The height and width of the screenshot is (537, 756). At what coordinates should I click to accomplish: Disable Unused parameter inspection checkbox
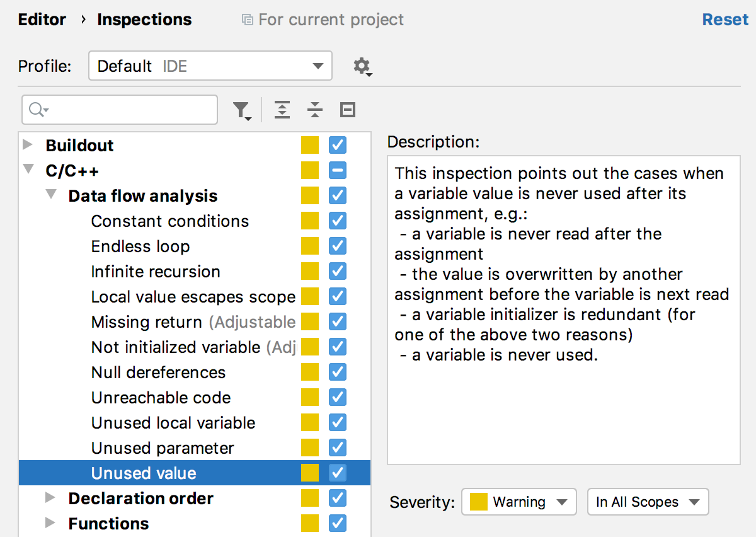[338, 448]
